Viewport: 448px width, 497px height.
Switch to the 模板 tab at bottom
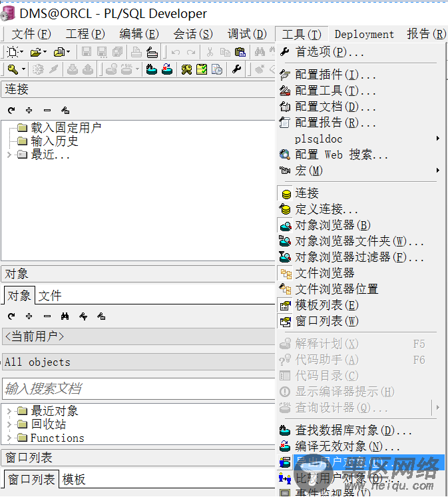[74, 480]
